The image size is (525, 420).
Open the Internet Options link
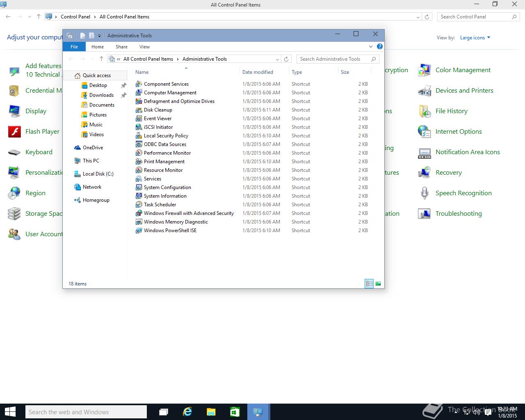(x=459, y=132)
